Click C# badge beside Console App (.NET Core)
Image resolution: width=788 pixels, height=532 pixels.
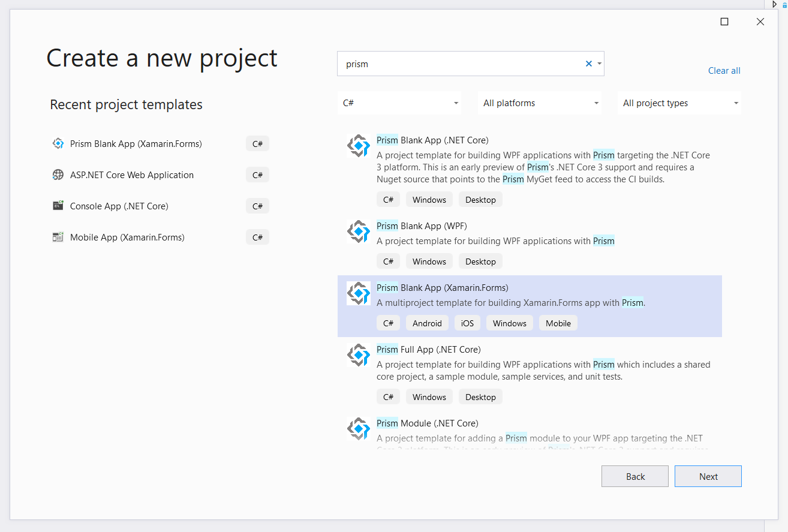point(257,206)
